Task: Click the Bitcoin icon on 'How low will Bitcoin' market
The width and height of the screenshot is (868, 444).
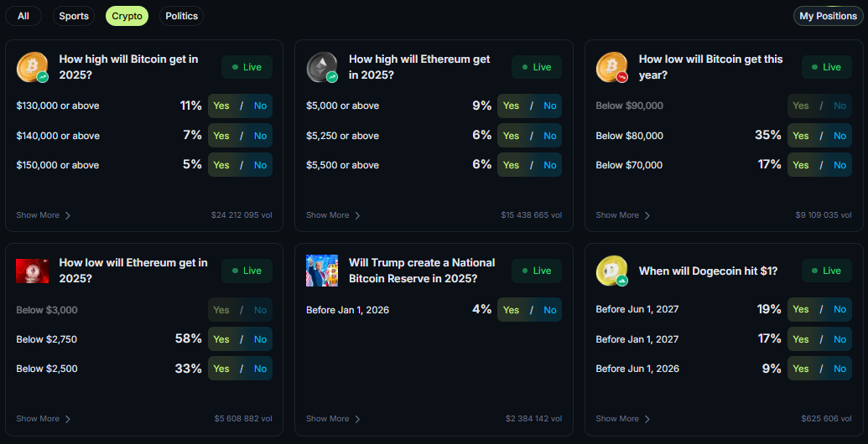Action: (x=611, y=67)
